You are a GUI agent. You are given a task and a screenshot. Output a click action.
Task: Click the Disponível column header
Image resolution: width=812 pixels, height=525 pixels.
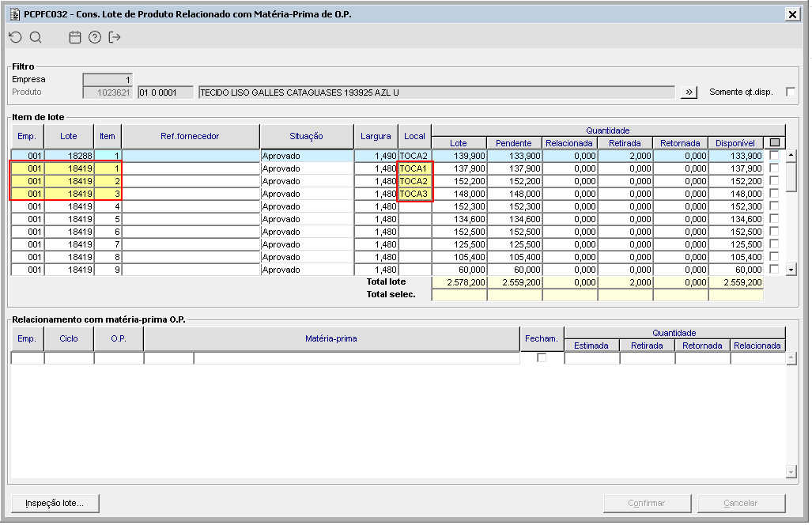[x=735, y=143]
